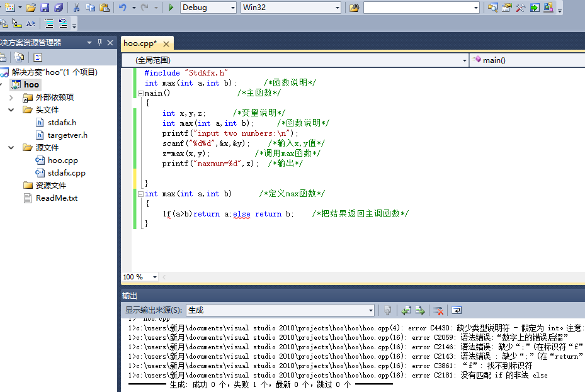Click Find Message in Code output icon
Image resolution: width=585 pixels, height=392 pixels.
click(388, 310)
